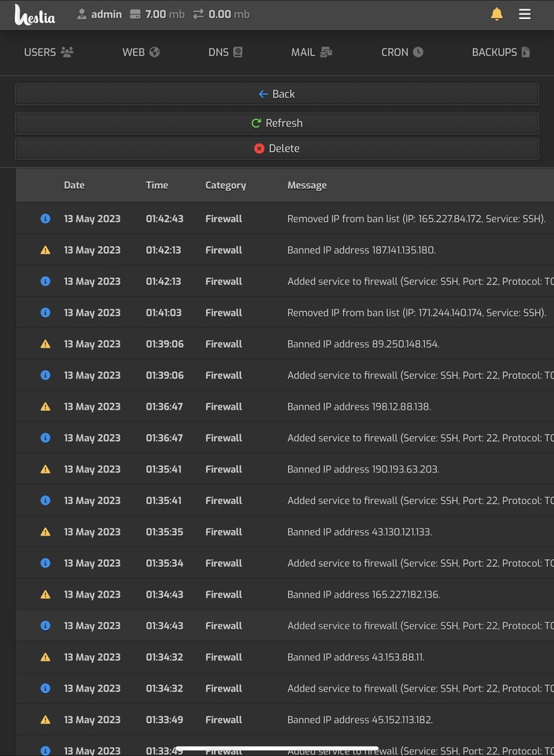Click warning icon for banned IP 198.12.88.138
Image resolution: width=554 pixels, height=756 pixels.
tap(46, 406)
